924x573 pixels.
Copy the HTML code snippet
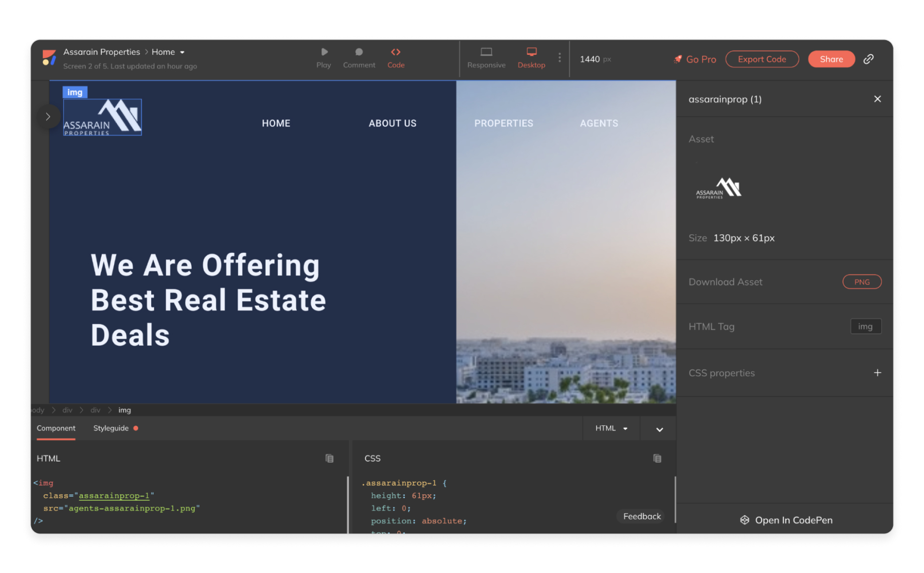pyautogui.click(x=329, y=458)
